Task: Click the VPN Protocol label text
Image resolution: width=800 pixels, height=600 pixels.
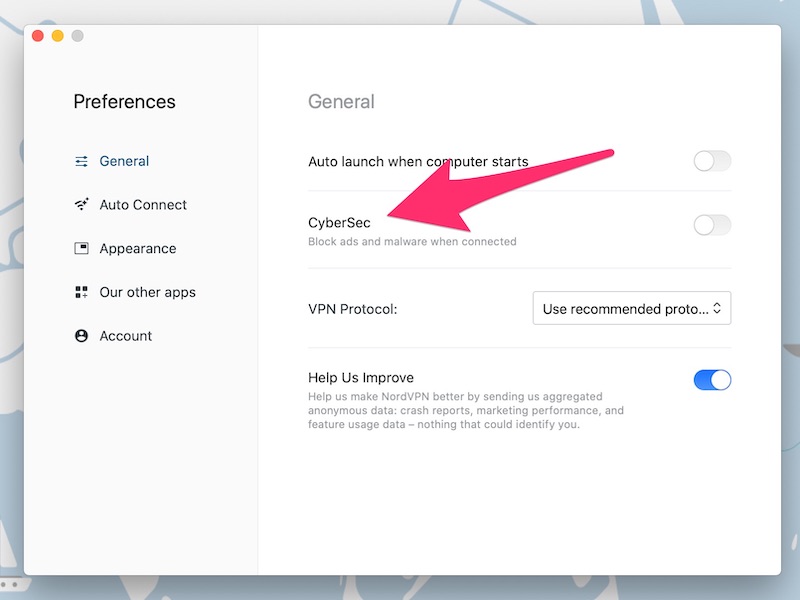Action: tap(352, 309)
